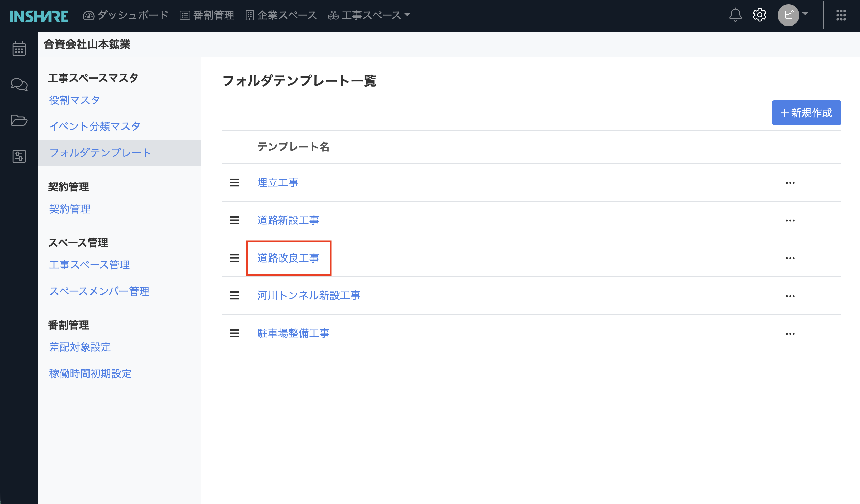Open the more options menu for 道路新設工事
Image resolution: width=860 pixels, height=504 pixels.
point(790,221)
